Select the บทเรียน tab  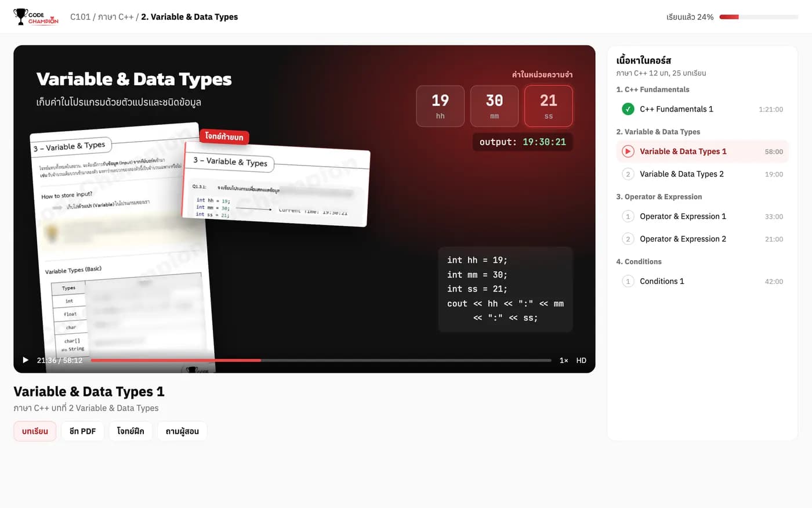point(35,431)
